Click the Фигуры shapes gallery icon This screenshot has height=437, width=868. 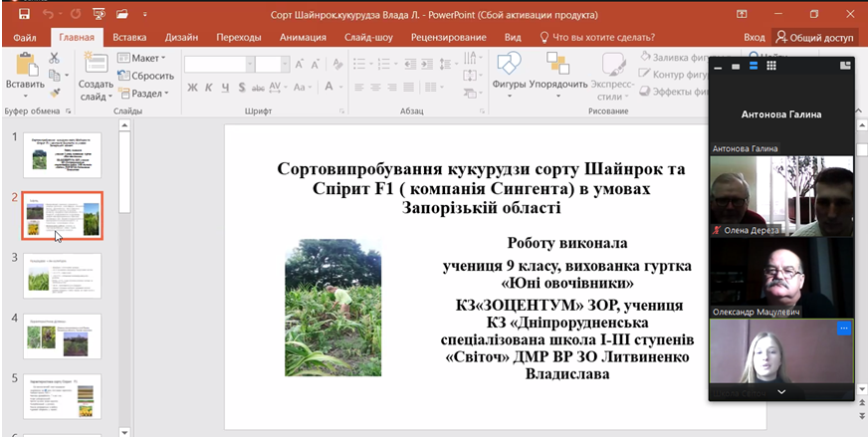coord(509,65)
